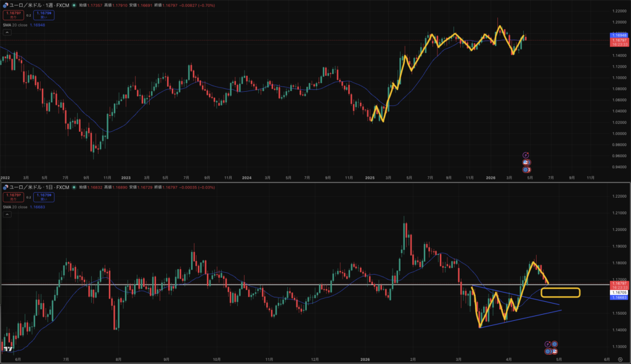Click the TradingView logo on daily chart
The width and height of the screenshot is (631, 364).
point(8,349)
